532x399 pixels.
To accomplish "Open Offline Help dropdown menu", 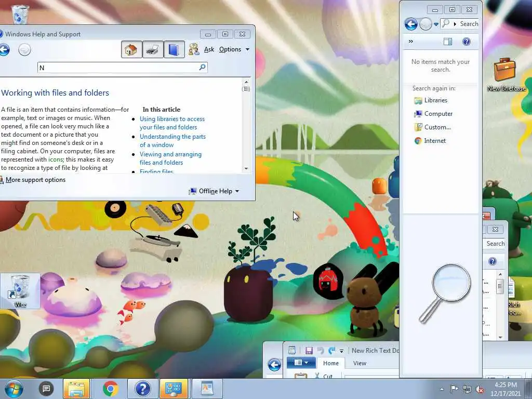I will [214, 191].
